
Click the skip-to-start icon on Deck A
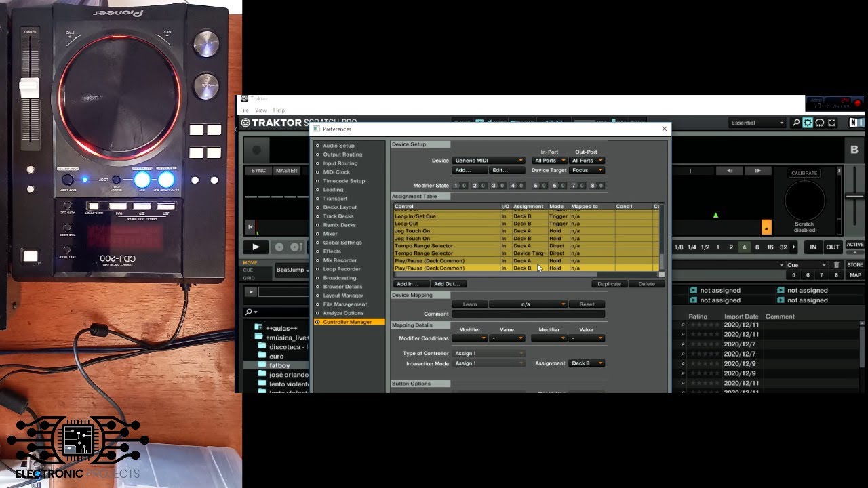(x=250, y=227)
